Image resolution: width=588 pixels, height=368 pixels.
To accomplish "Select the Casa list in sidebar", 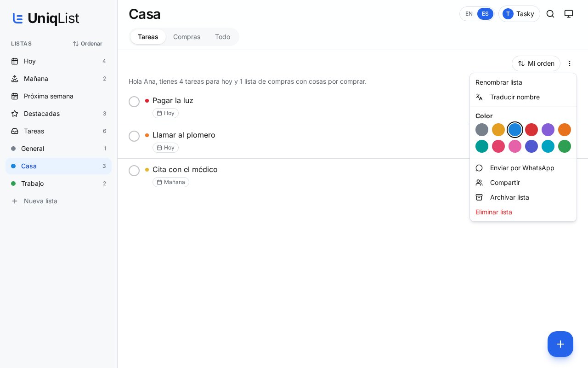I will 58,166.
